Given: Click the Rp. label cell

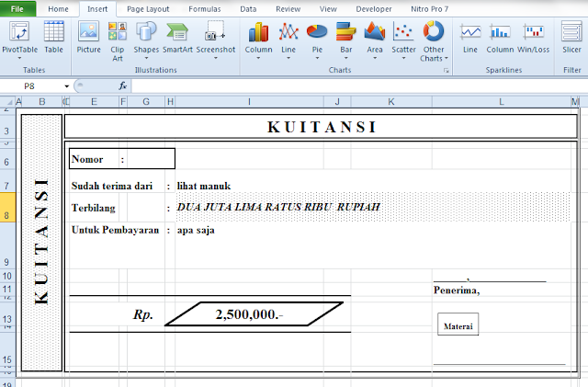Looking at the screenshot, I should pyautogui.click(x=143, y=314).
